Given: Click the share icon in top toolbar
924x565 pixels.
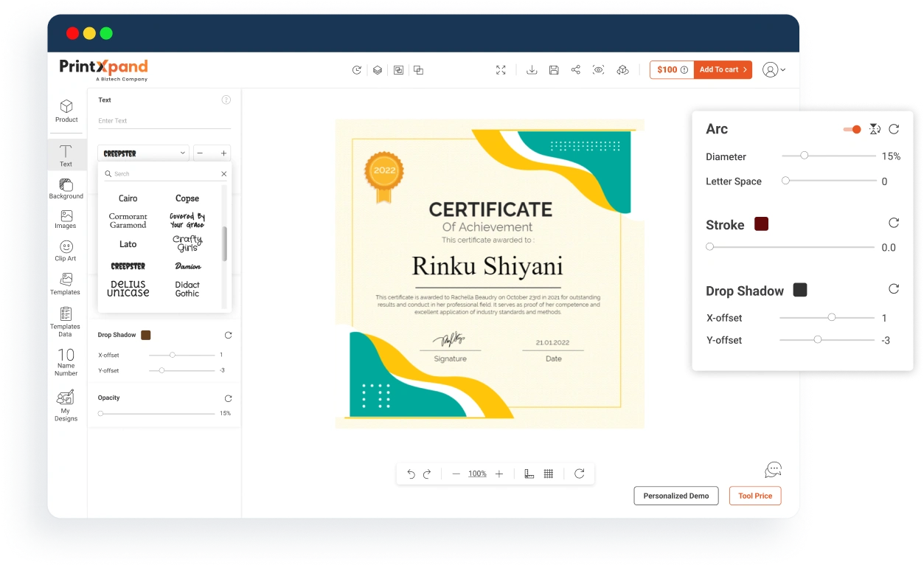Looking at the screenshot, I should 576,70.
